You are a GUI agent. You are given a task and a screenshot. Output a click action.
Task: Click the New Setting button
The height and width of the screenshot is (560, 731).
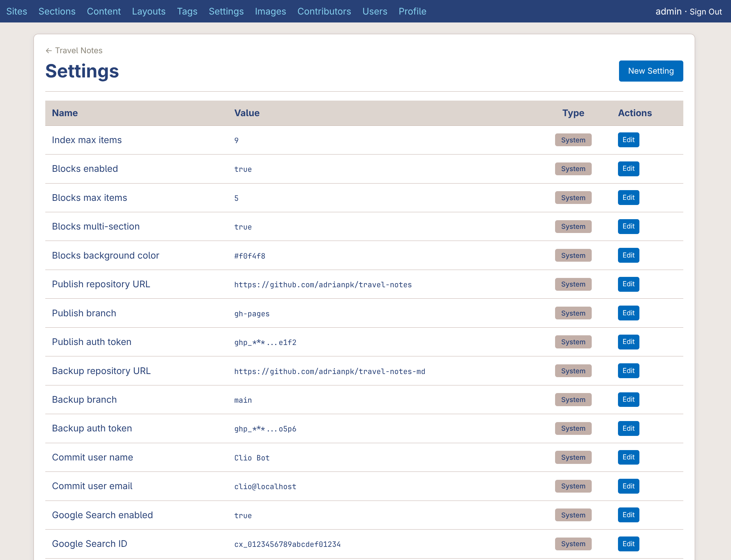(x=651, y=71)
